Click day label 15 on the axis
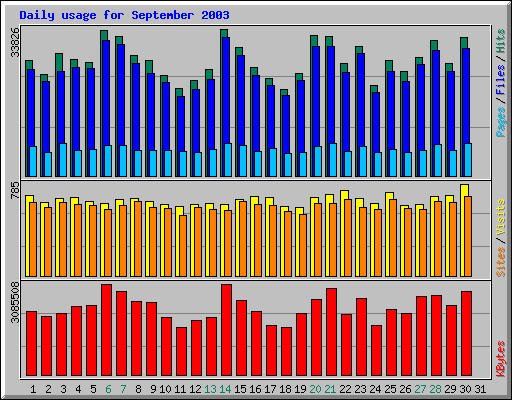This screenshot has width=512, height=400. (x=240, y=389)
